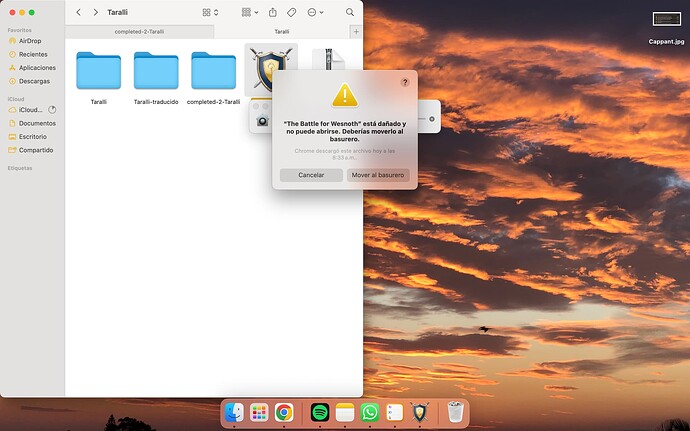Open Spotify from the Dock
Screen dimensions: 690x431
pos(321,411)
